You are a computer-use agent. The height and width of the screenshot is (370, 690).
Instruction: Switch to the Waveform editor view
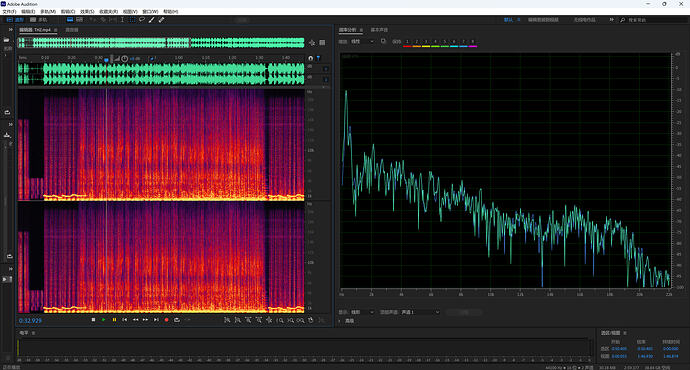point(15,20)
